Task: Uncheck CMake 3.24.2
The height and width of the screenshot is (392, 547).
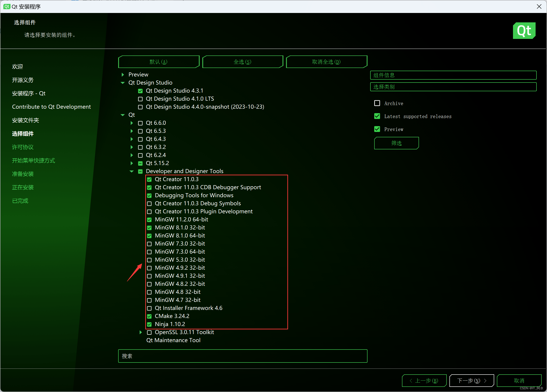Action: click(x=149, y=316)
